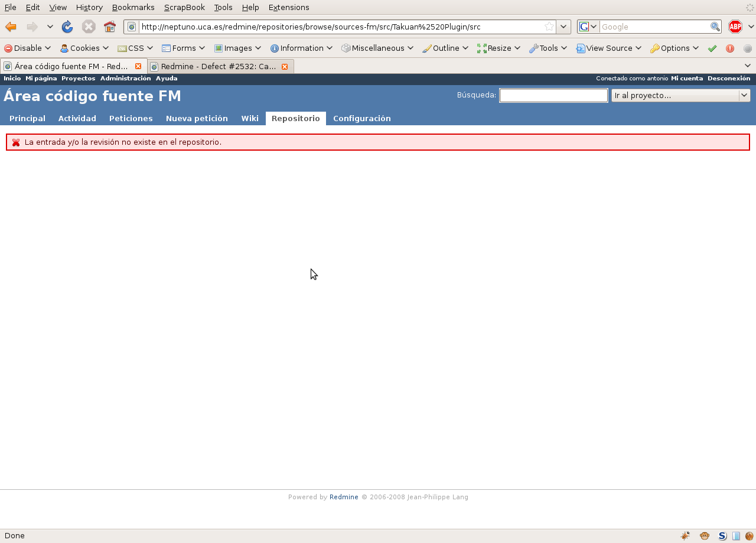Open the Cookies toolbar menu
Viewport: 756px width, 543px height.
pos(84,48)
